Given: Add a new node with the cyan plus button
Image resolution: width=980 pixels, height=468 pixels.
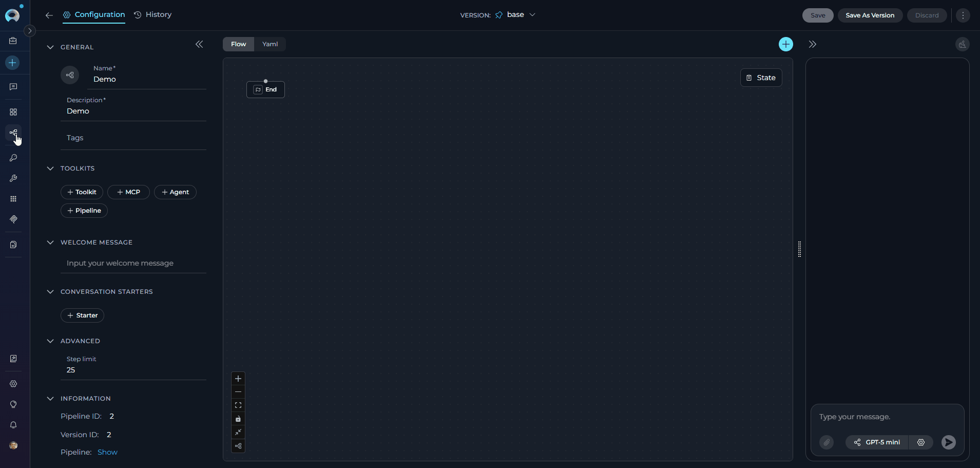Looking at the screenshot, I should [785, 44].
